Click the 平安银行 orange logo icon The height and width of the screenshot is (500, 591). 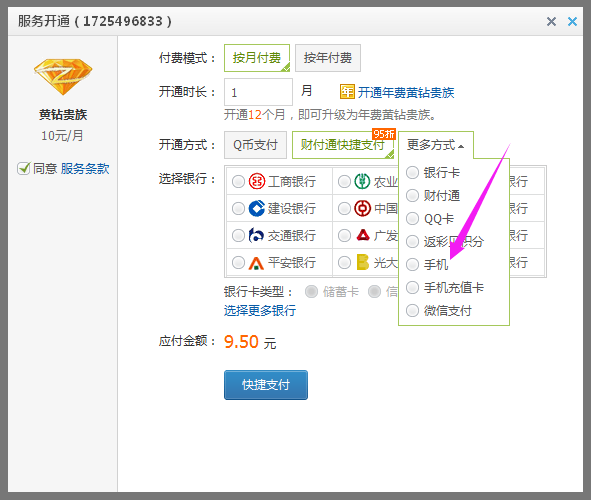coord(256,263)
